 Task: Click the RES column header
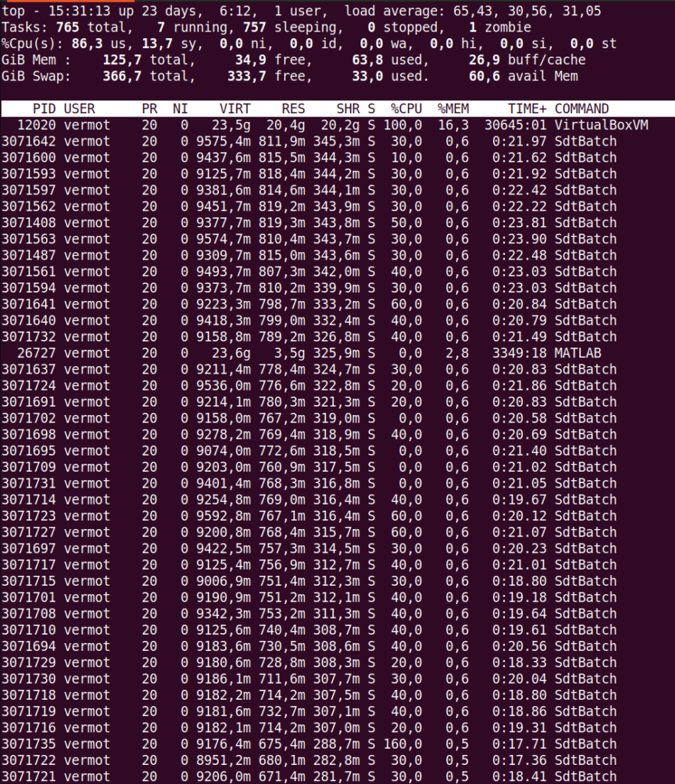coord(293,109)
